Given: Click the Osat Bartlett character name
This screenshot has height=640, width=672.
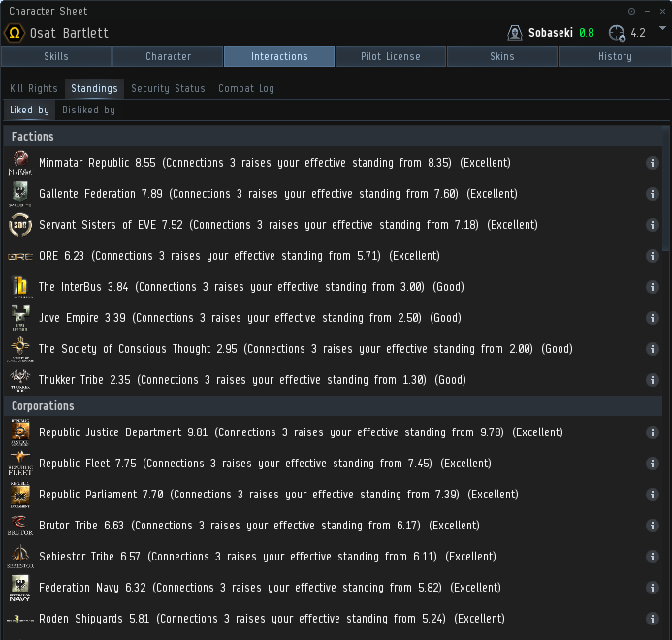Looking at the screenshot, I should [x=69, y=33].
